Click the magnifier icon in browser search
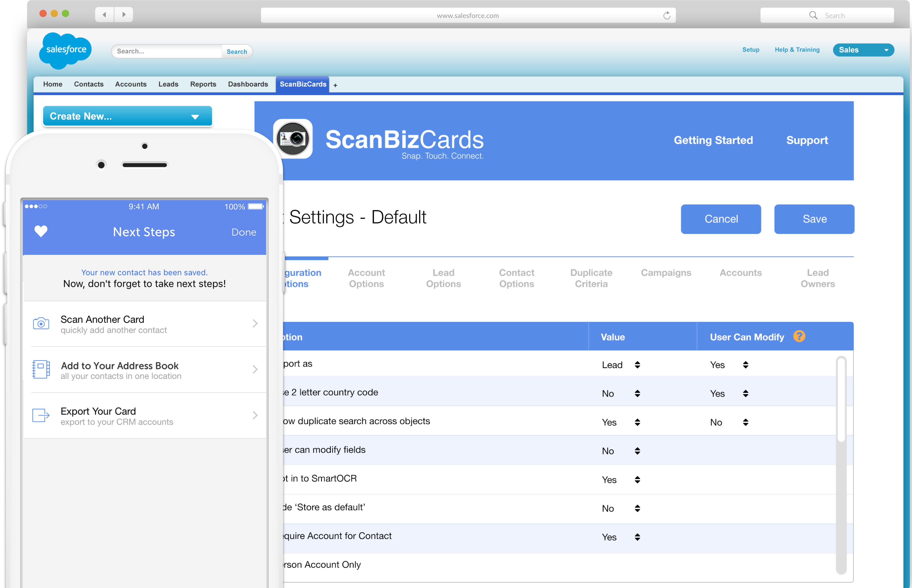Viewport: 912px width, 588px height. 813,15
